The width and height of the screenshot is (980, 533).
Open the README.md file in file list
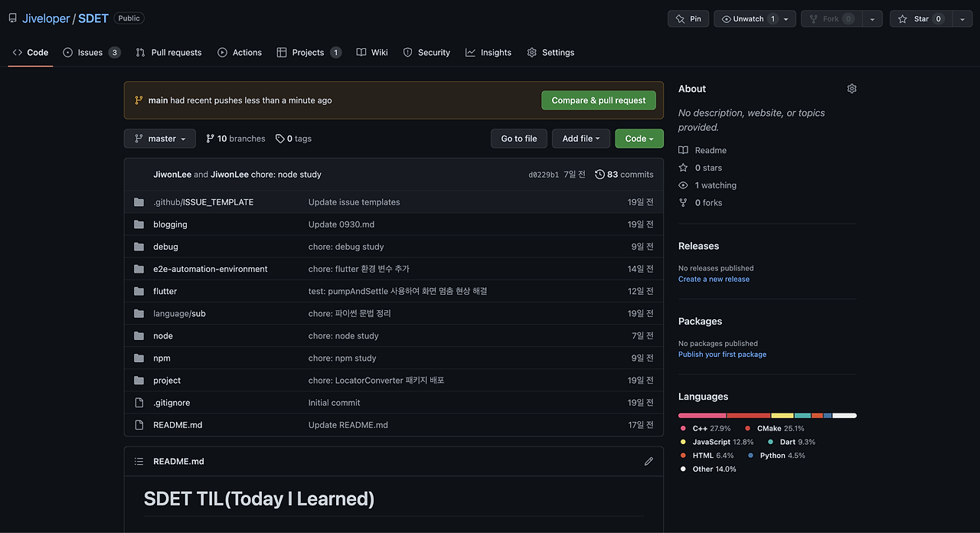click(x=178, y=424)
